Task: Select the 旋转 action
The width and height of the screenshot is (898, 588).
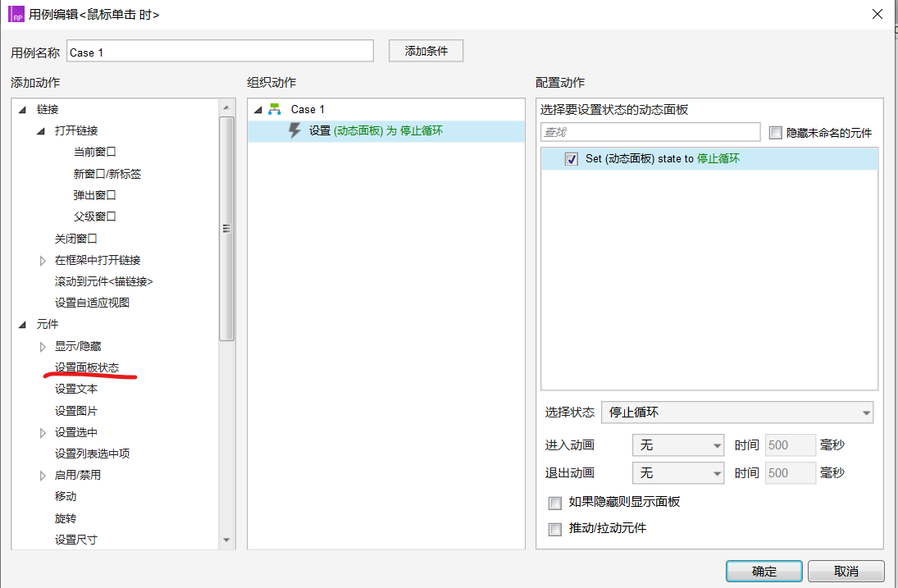Action: click(x=66, y=518)
